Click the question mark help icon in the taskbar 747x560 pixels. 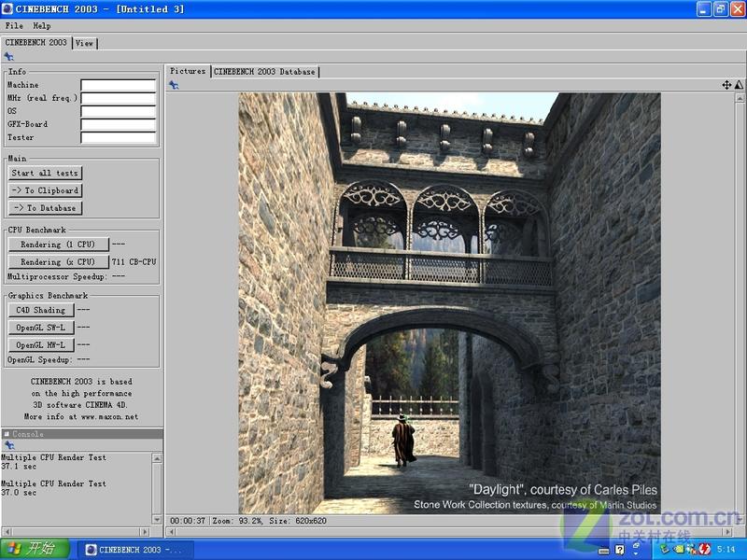[619, 550]
